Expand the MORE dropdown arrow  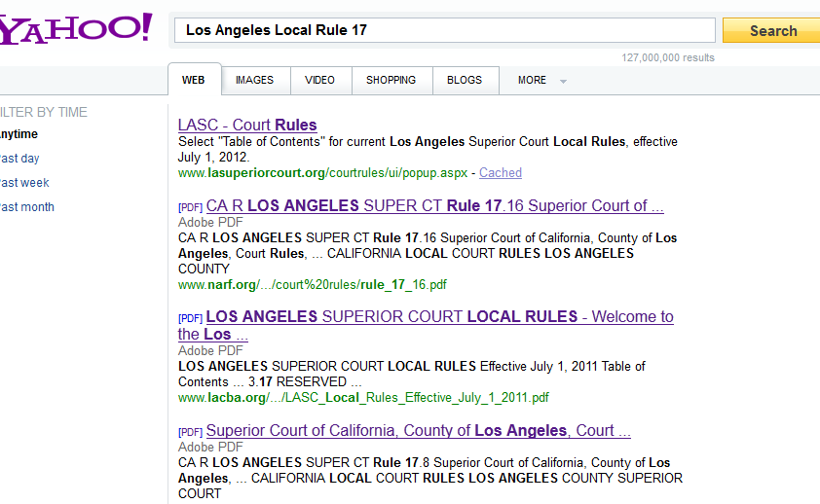click(x=563, y=81)
